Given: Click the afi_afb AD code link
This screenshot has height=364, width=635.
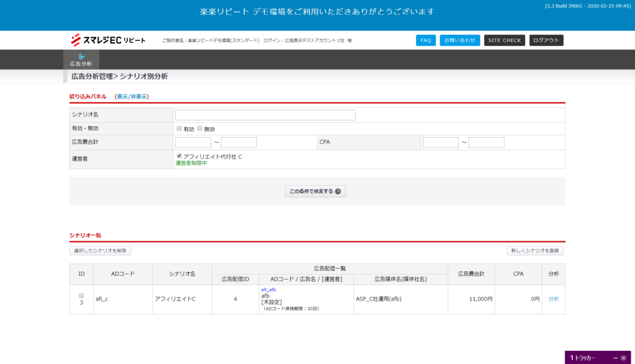Looking at the screenshot, I should [x=269, y=290].
